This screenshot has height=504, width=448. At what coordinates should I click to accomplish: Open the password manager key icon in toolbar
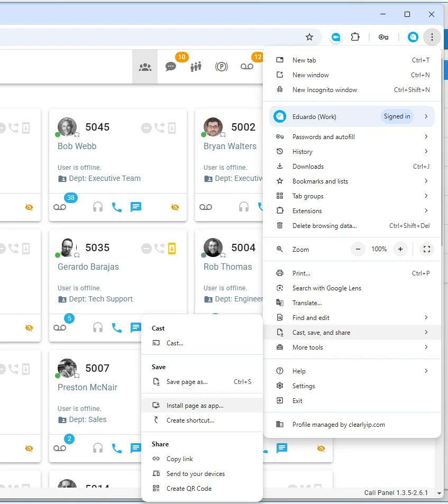click(x=383, y=38)
